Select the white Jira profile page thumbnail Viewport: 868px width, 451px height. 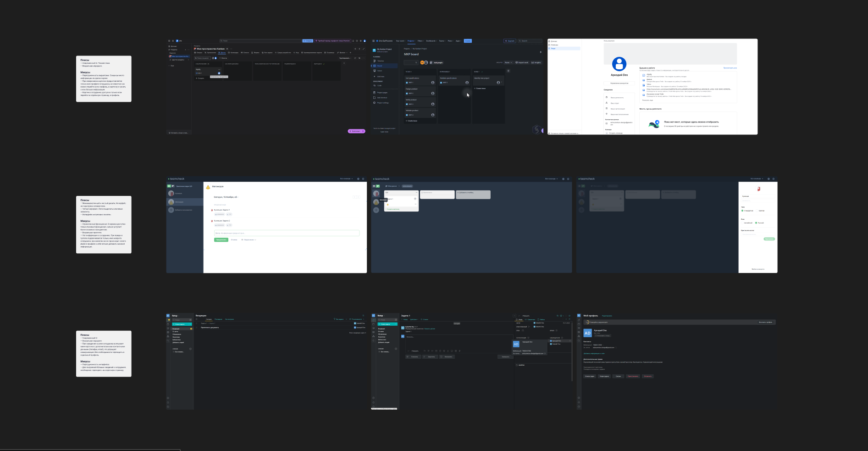coord(652,87)
